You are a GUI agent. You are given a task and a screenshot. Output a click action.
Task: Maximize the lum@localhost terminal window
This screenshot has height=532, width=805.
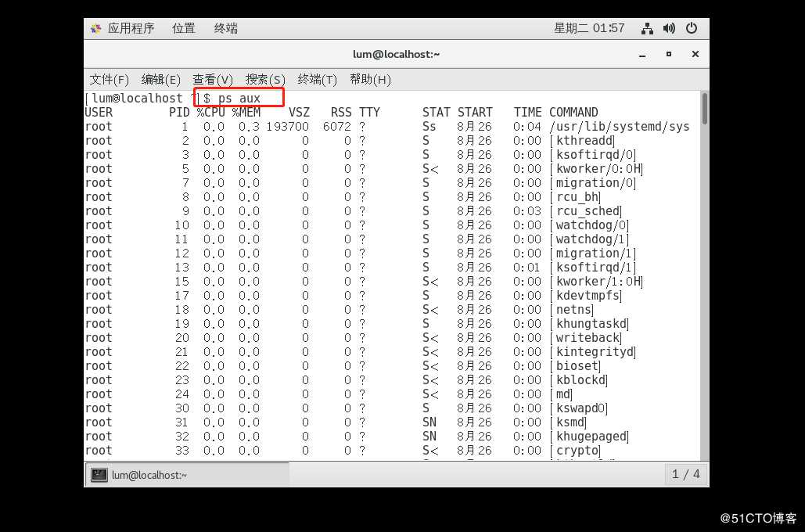668,54
